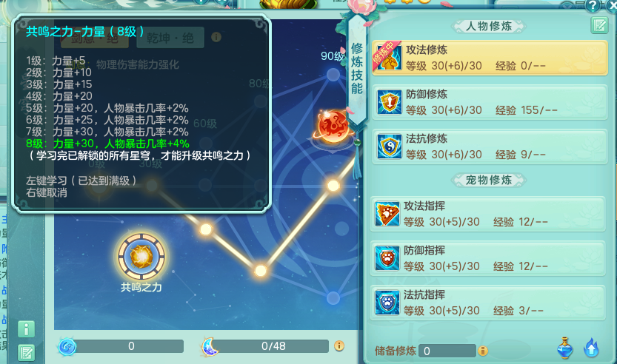The image size is (617, 364).
Task: Click the info icon beside 0/48 bar
Action: point(339,346)
